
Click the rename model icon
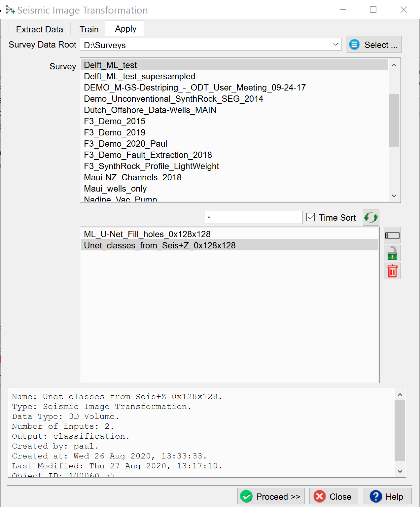click(x=392, y=236)
